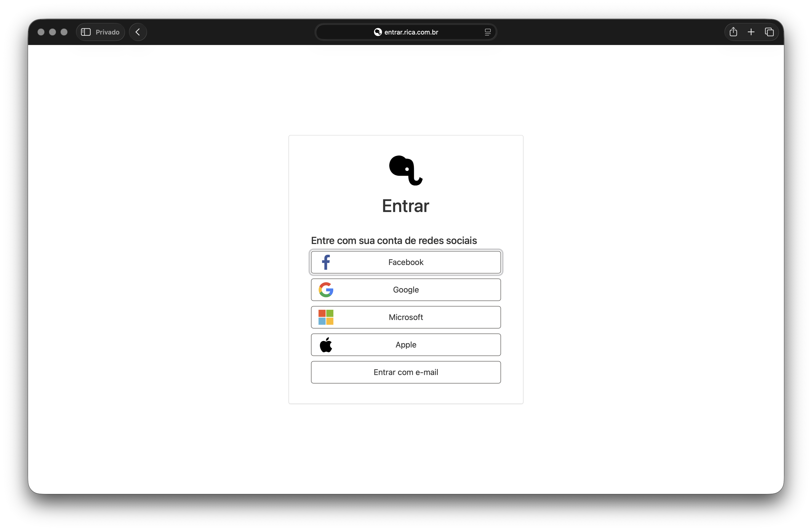The height and width of the screenshot is (531, 812).
Task: Open a new tab with the plus icon
Action: point(751,32)
